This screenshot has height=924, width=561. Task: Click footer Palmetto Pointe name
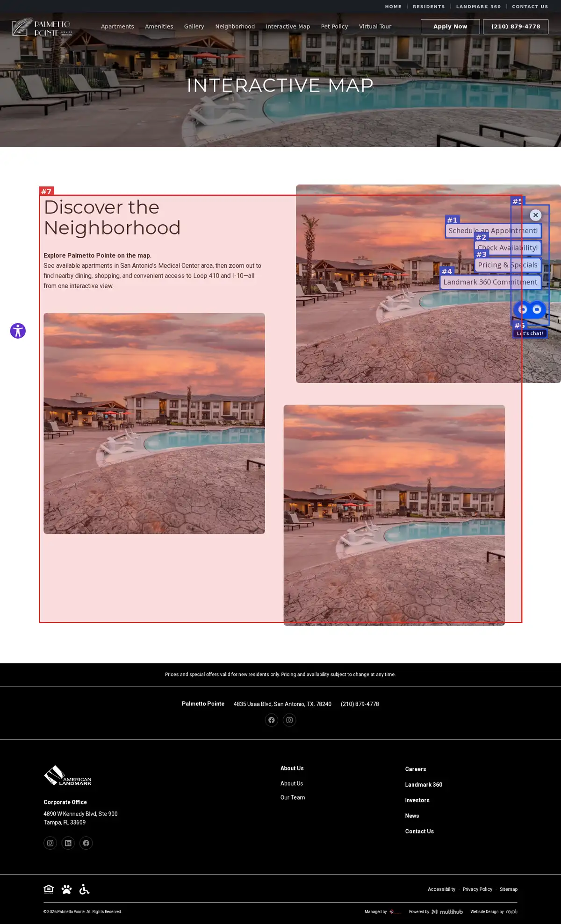203,704
